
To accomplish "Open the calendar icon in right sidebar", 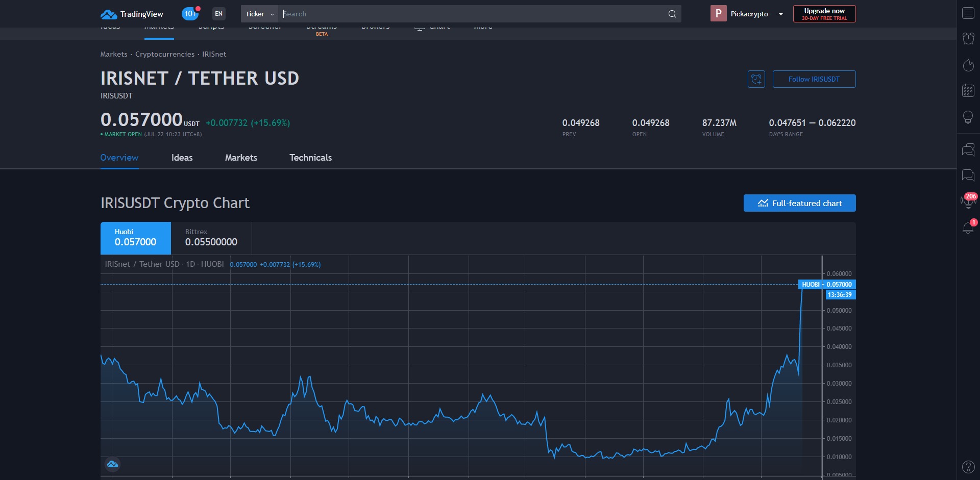I will point(968,91).
